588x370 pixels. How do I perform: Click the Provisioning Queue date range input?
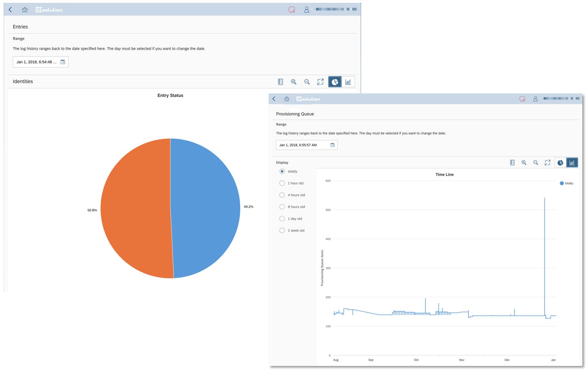tap(307, 145)
